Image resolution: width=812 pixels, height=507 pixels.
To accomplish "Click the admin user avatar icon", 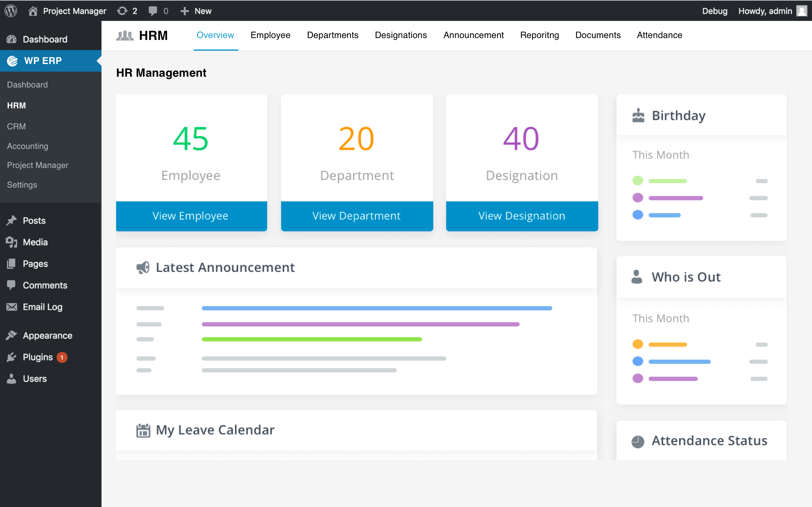I will coord(802,11).
